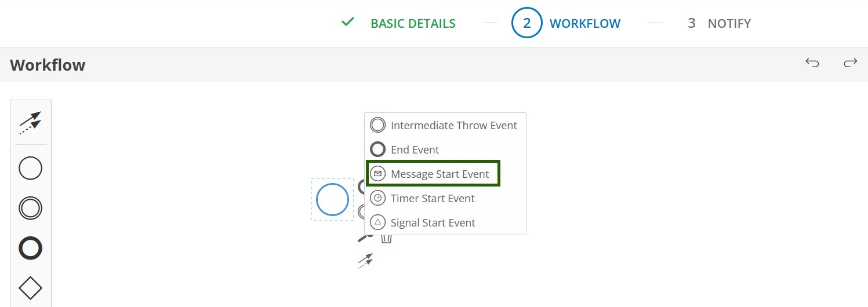Click the connect arrows icon below start event
Viewport: 868px width, 307px height.
point(365,261)
